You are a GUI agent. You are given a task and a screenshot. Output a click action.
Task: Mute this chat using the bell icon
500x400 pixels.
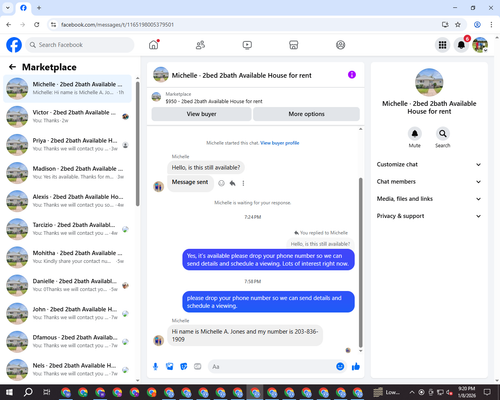pyautogui.click(x=415, y=134)
